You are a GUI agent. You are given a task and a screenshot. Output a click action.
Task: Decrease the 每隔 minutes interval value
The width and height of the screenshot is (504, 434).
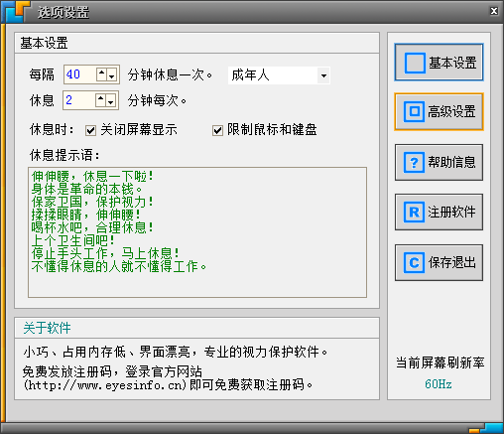(112, 74)
